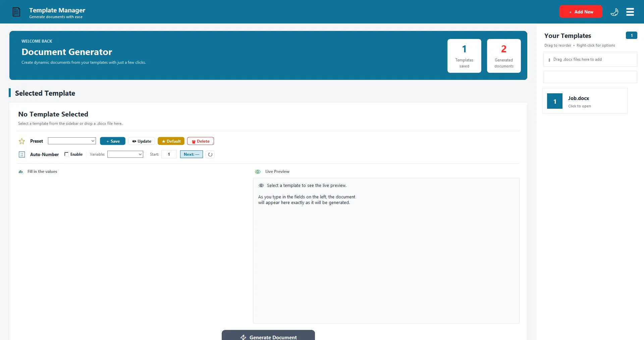Screen dimensions: 644x340
Task: Click the Fill in the values icon
Action: tap(21, 172)
